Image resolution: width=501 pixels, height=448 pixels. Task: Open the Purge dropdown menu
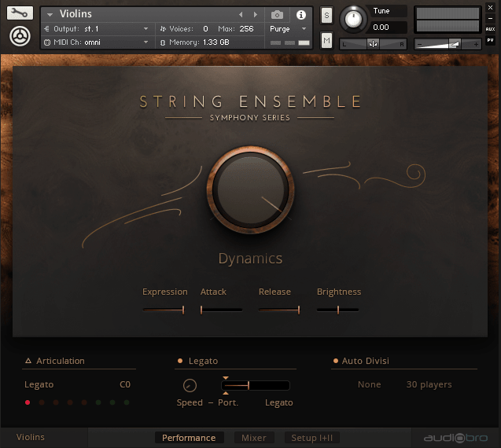point(288,29)
